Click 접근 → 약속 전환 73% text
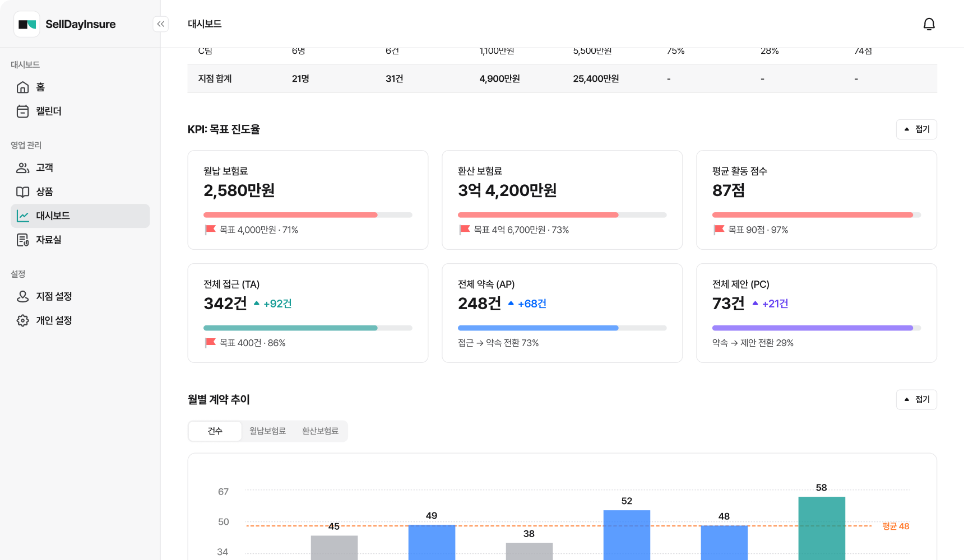 498,343
